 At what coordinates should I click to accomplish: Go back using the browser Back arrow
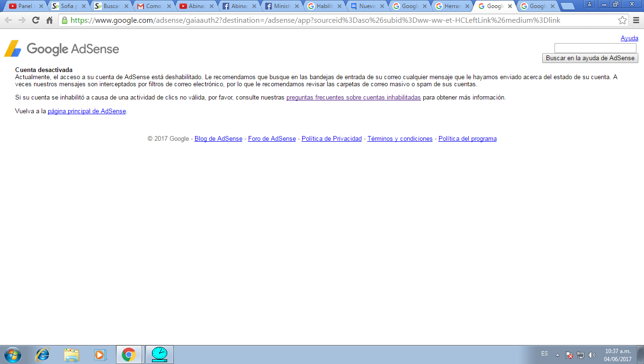(8, 20)
